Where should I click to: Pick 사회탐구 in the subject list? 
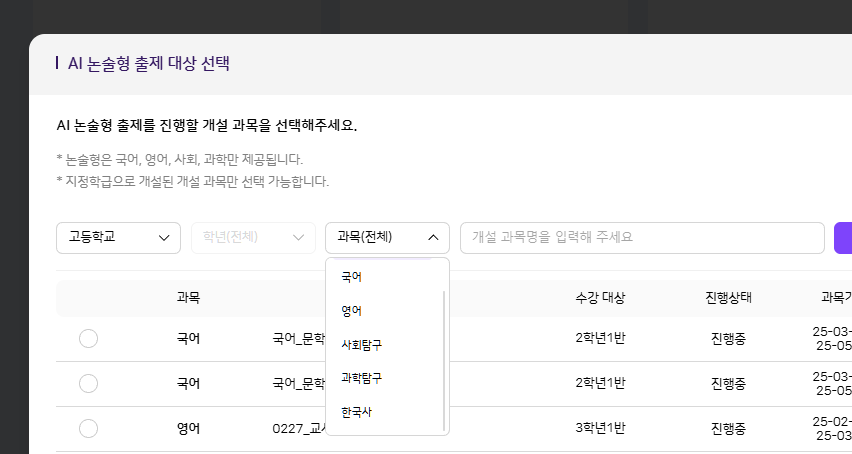[361, 344]
